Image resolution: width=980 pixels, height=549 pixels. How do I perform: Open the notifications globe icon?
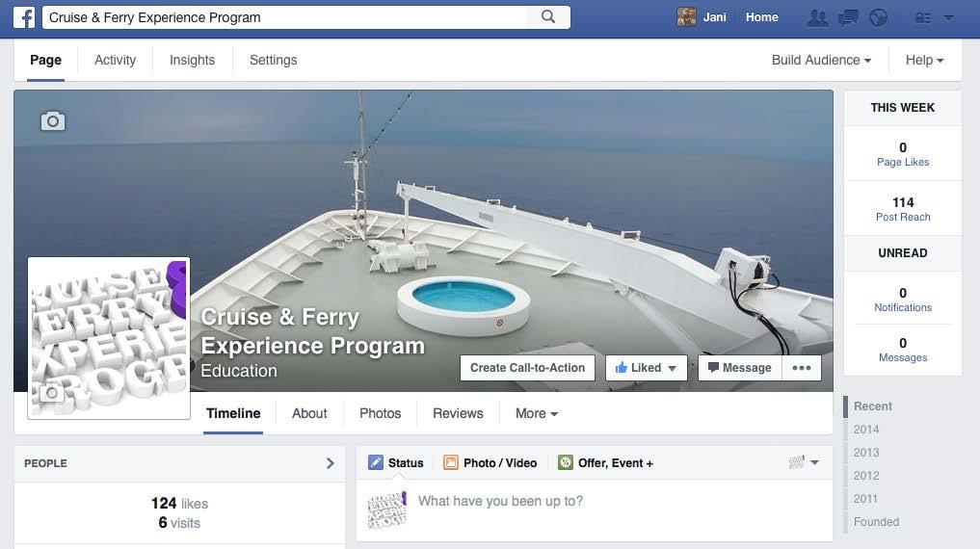[x=878, y=17]
